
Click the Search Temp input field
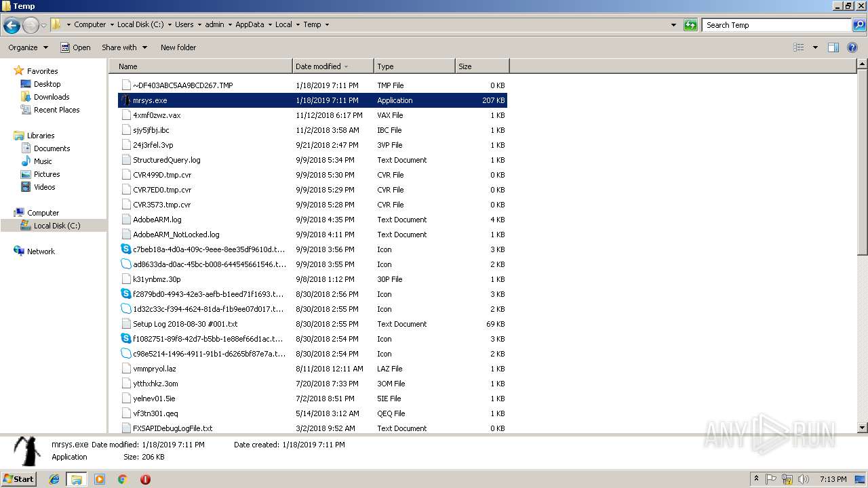pyautogui.click(x=776, y=25)
